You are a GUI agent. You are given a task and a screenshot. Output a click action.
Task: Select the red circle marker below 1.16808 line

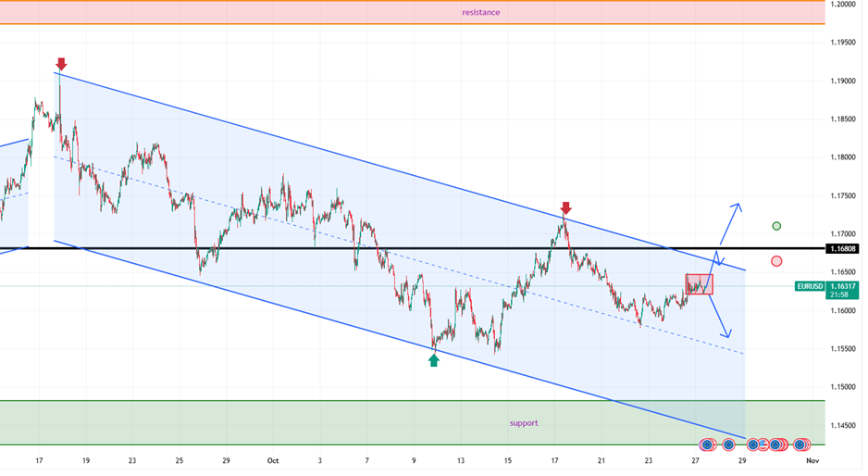pyautogui.click(x=776, y=261)
